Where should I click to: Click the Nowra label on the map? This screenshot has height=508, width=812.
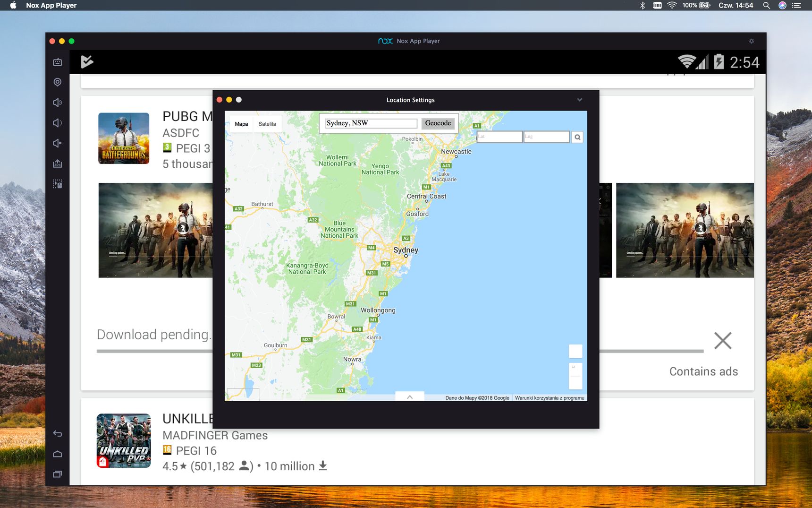point(352,360)
